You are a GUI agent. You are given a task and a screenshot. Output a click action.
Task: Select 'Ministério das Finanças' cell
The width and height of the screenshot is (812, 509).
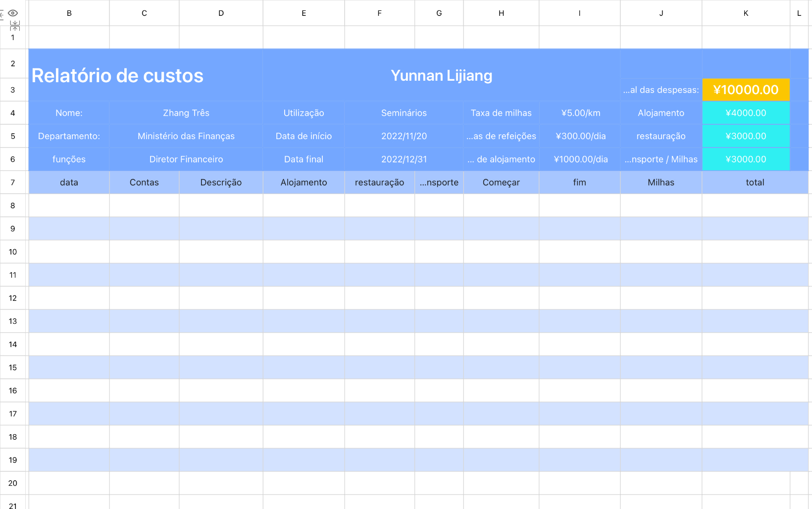pos(186,136)
